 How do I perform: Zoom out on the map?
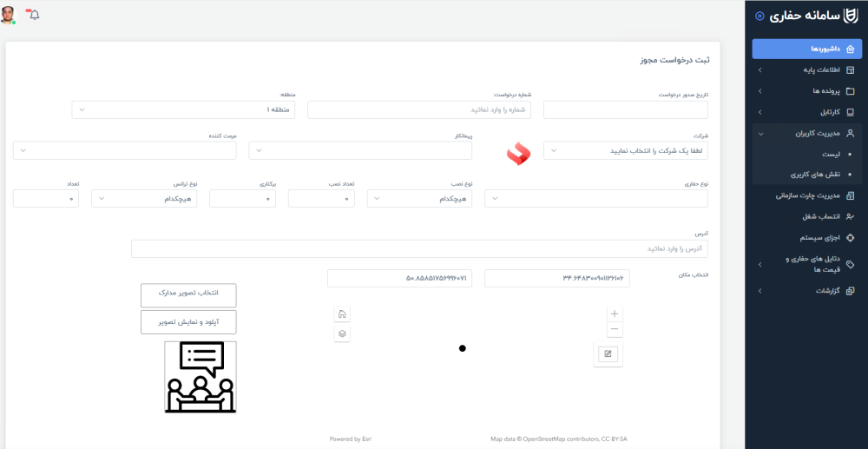pos(615,329)
